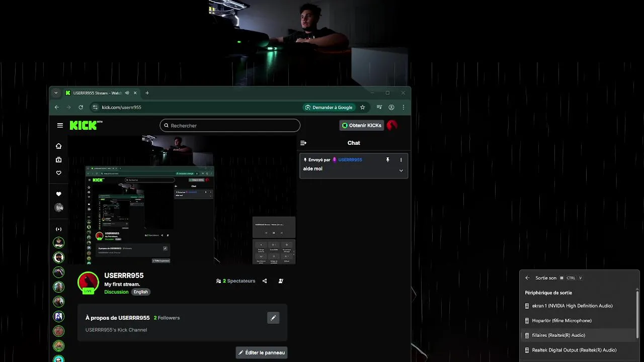Click the kick.com/userrr955 address bar

tap(121, 107)
